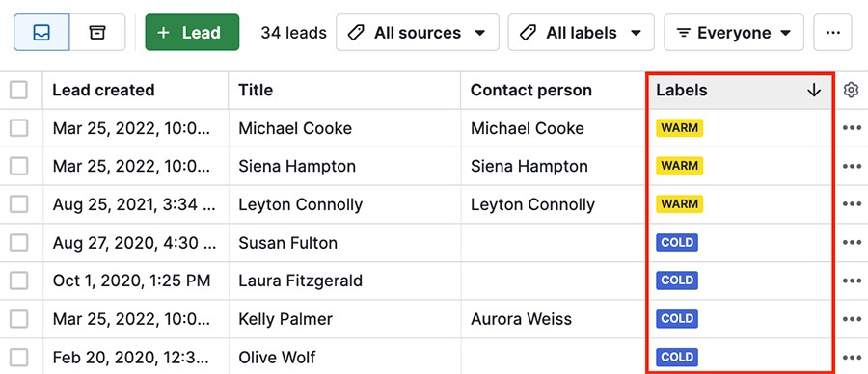Open row actions for Michael Cooke
This screenshot has height=374, width=868.
(853, 128)
